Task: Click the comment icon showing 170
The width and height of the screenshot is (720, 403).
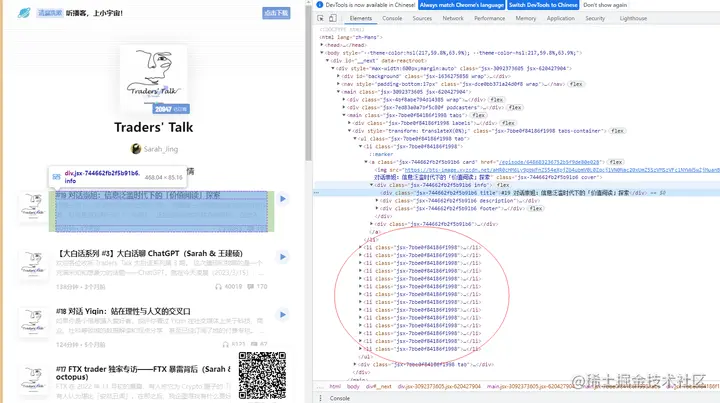Action: [x=250, y=286]
